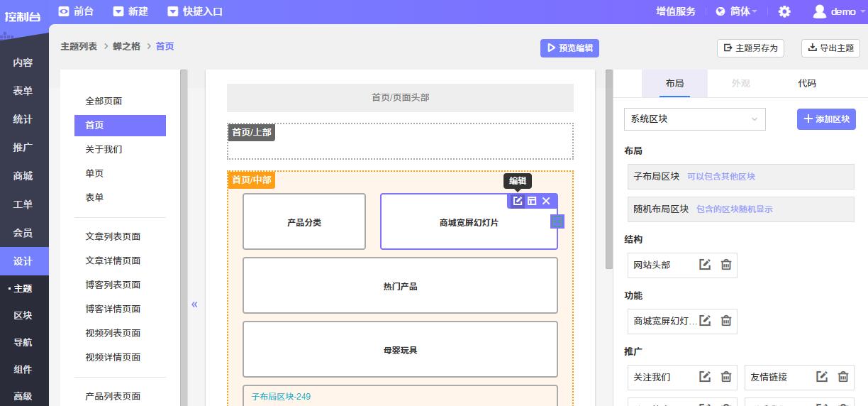
Task: Collapse page list with double chevron
Action: point(194,304)
